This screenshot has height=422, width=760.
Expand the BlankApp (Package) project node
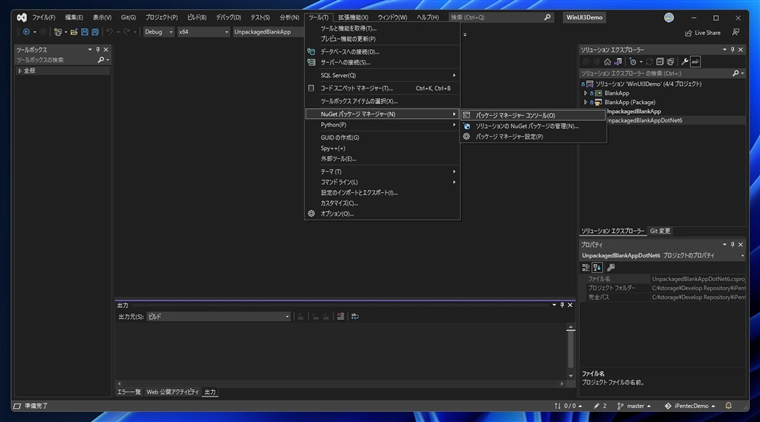point(586,102)
